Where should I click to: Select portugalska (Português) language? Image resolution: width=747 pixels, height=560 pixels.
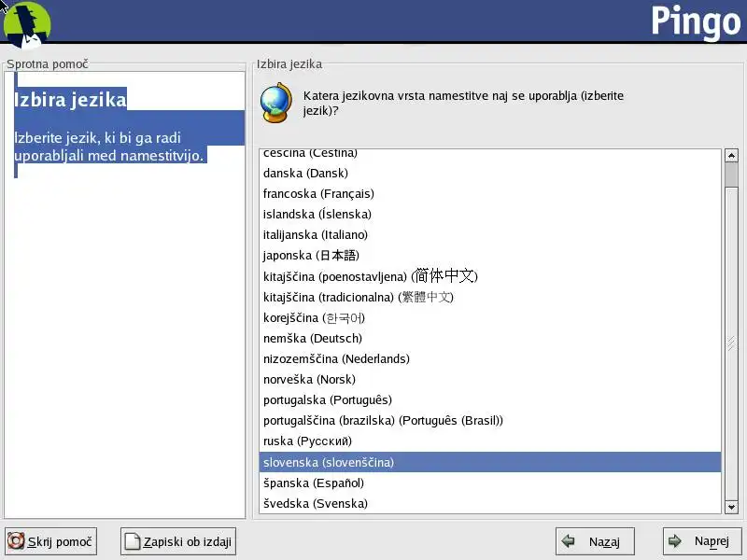489,399
